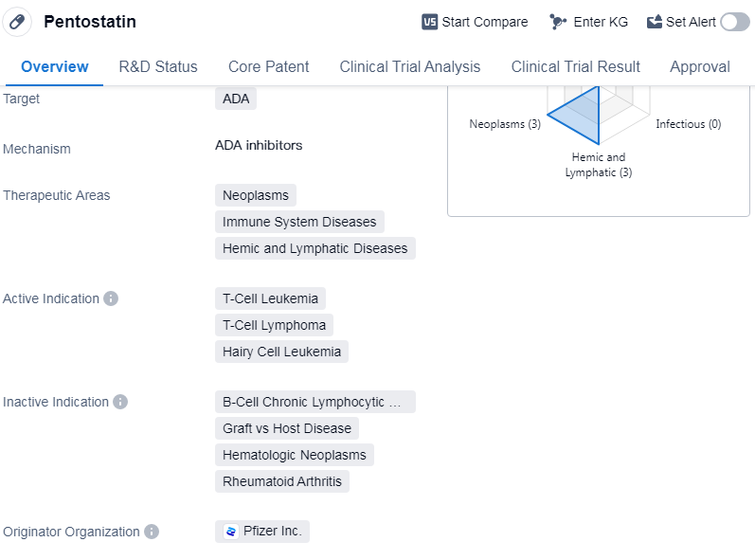Click info icon next to Inactive Indication
The image size is (755, 560).
click(x=120, y=402)
